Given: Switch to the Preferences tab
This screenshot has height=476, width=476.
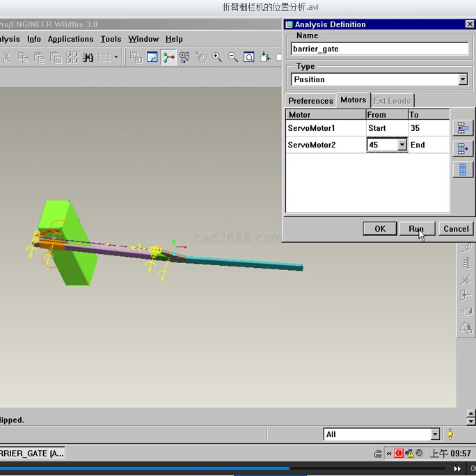Looking at the screenshot, I should [x=310, y=101].
